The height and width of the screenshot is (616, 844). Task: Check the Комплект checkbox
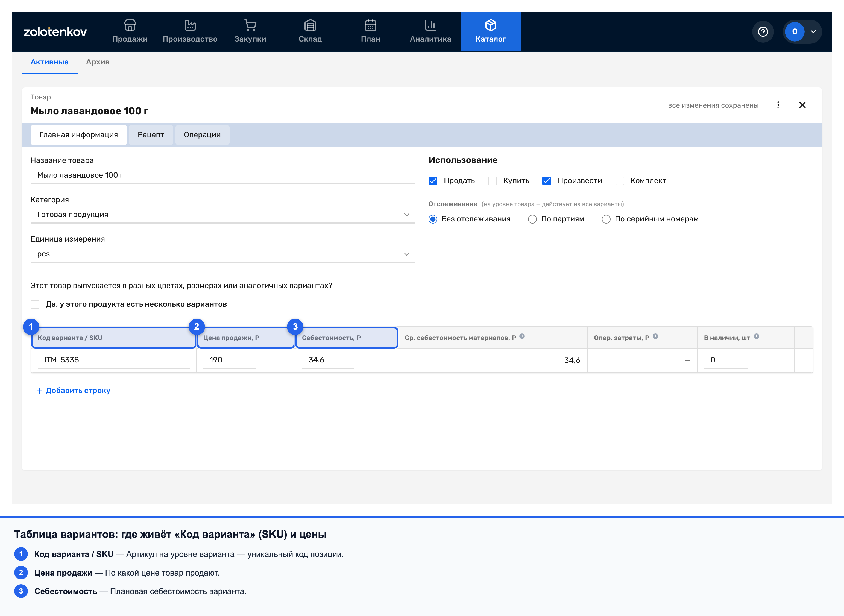pos(620,181)
